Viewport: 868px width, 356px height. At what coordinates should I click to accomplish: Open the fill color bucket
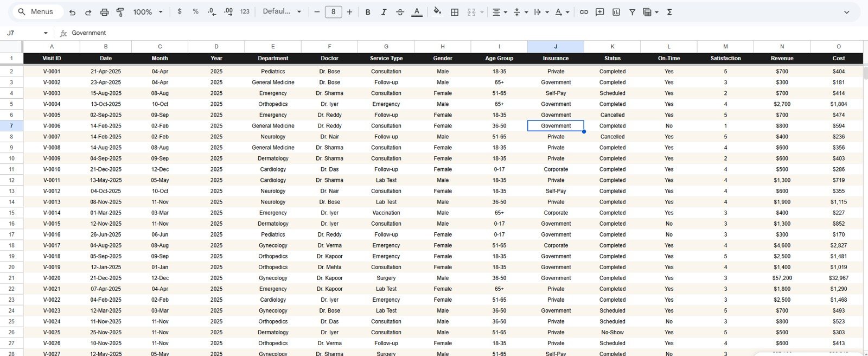tap(437, 11)
